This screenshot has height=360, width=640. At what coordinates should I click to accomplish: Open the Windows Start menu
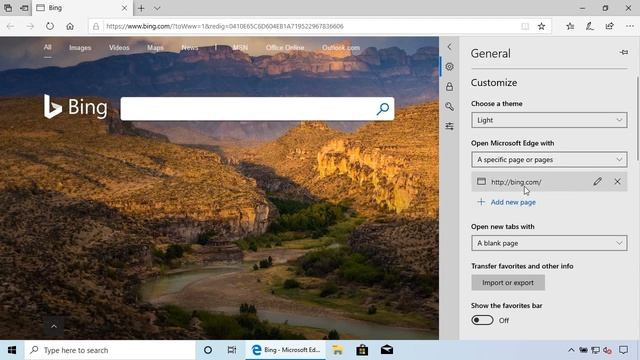click(12, 350)
